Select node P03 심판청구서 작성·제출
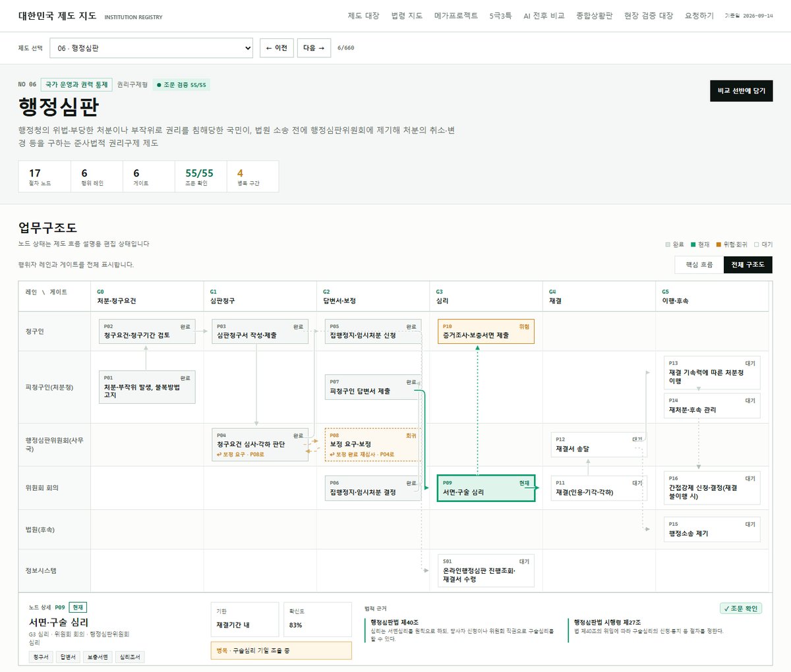791x672 pixels. 260,331
